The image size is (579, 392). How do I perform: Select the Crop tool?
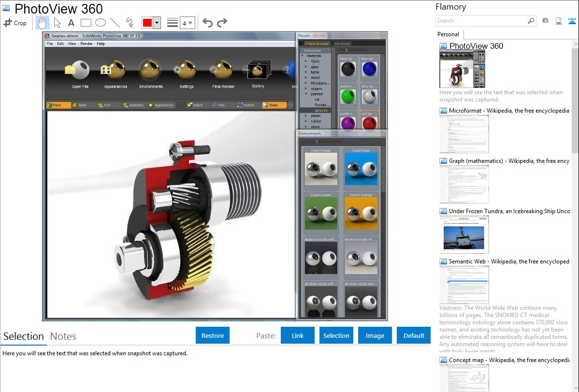[x=15, y=23]
